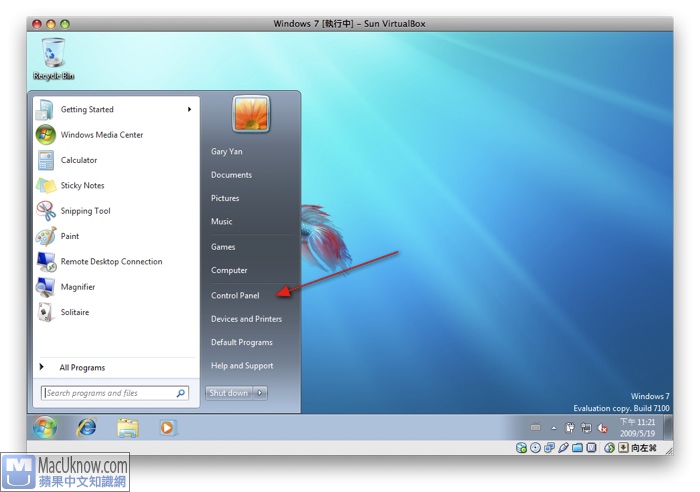This screenshot has width=700, height=492.
Task: Click the Shut down button
Action: point(229,393)
